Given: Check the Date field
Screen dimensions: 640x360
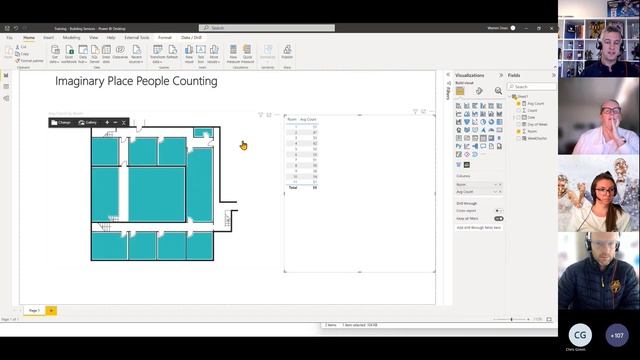Looking at the screenshot, I should pos(519,118).
